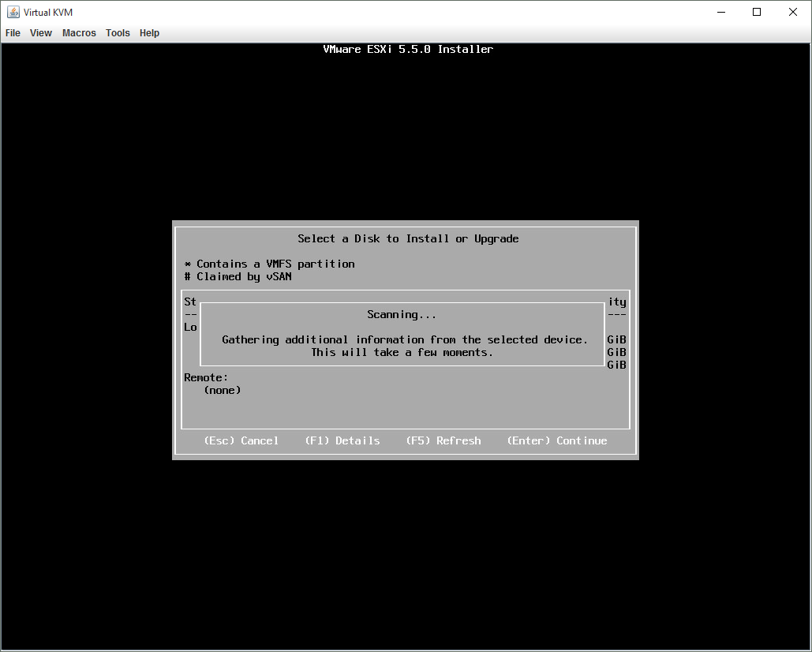Image resolution: width=812 pixels, height=652 pixels.
Task: Select the Remote (none) entry
Action: [x=222, y=390]
